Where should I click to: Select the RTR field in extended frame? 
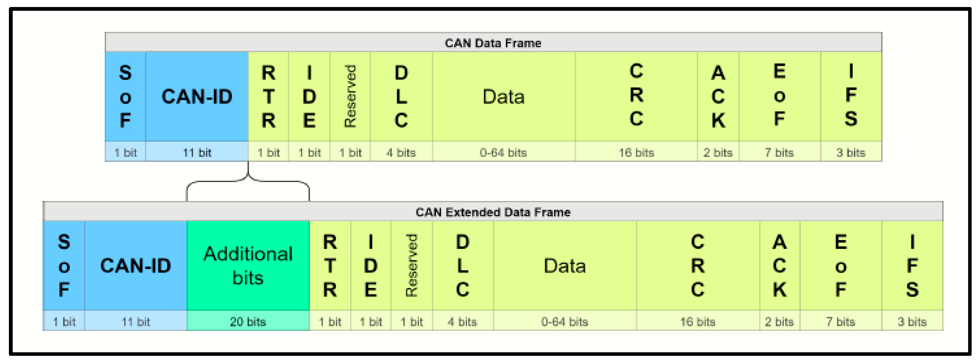[330, 265]
